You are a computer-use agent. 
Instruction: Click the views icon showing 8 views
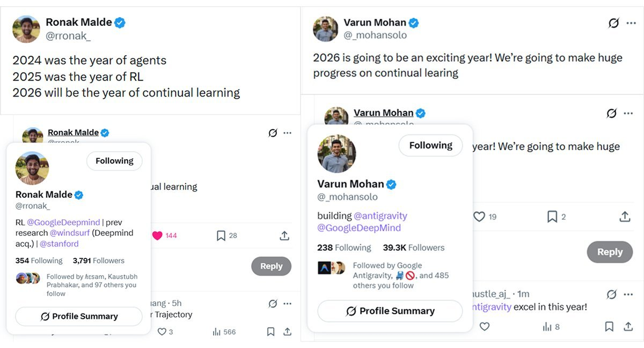coord(547,327)
